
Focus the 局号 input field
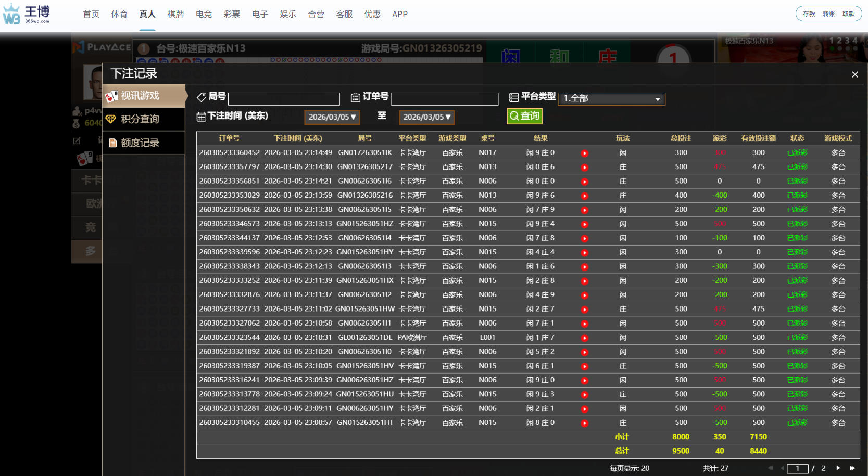point(284,99)
